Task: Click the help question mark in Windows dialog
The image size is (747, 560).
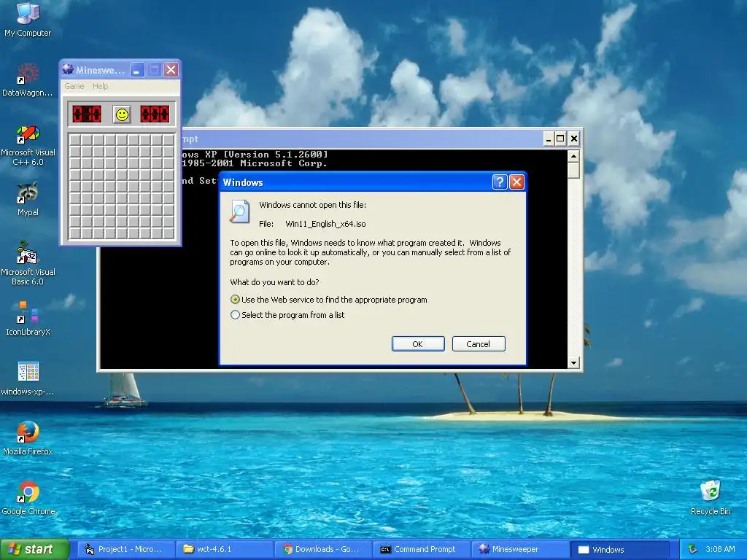Action: click(499, 182)
